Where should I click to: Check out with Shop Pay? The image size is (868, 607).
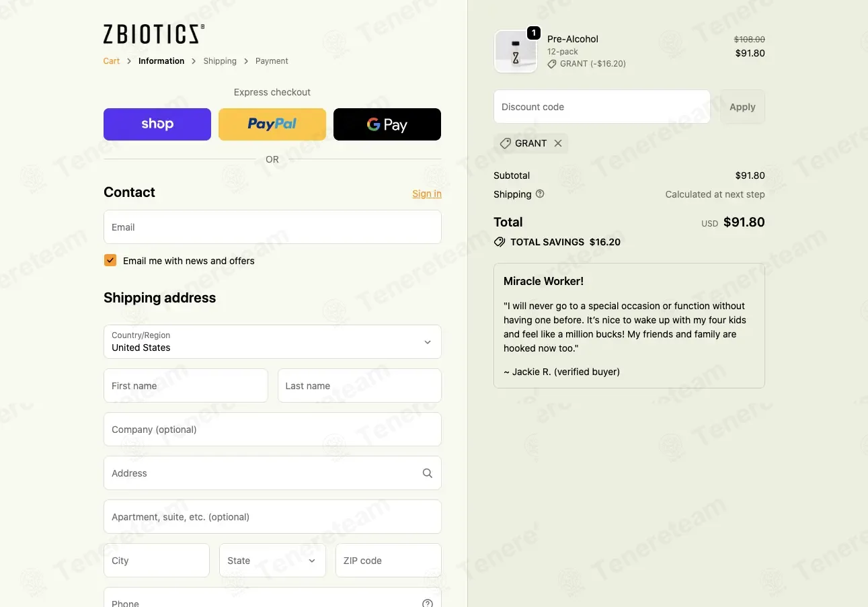[157, 124]
